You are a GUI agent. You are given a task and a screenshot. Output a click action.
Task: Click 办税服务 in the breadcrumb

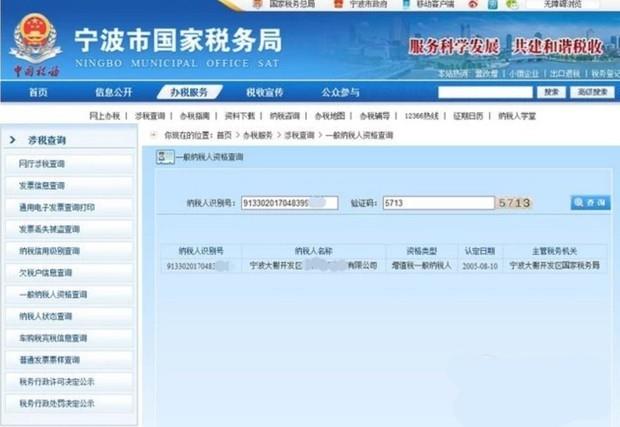[x=258, y=135]
